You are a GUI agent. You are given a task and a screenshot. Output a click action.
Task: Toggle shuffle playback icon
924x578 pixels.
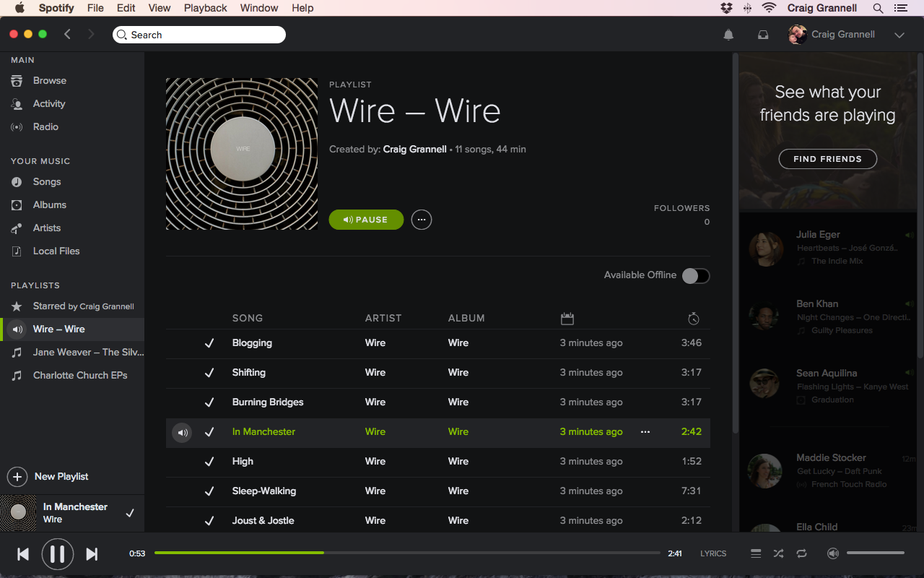[778, 553]
